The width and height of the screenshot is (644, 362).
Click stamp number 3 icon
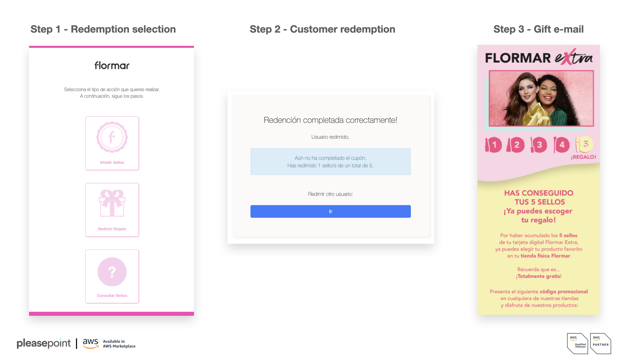click(x=538, y=145)
